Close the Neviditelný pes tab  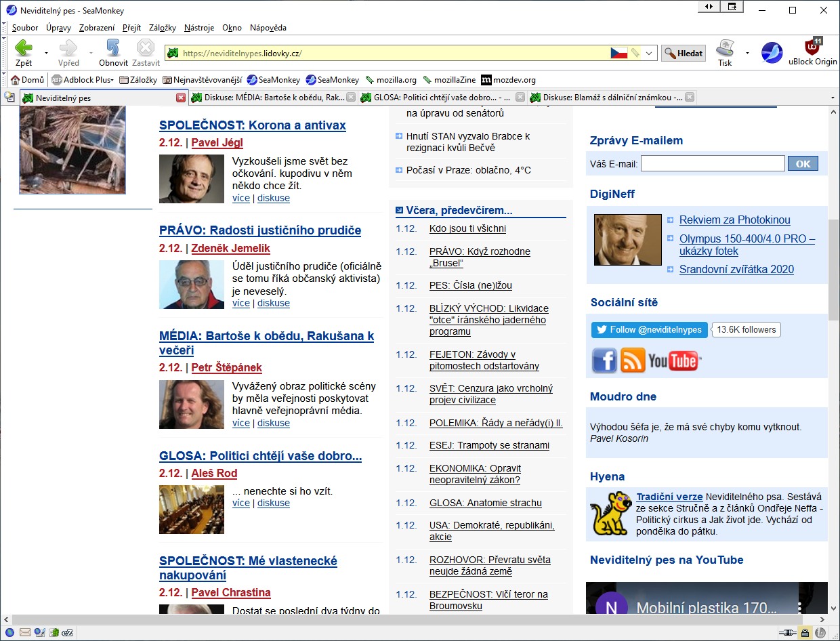[181, 98]
